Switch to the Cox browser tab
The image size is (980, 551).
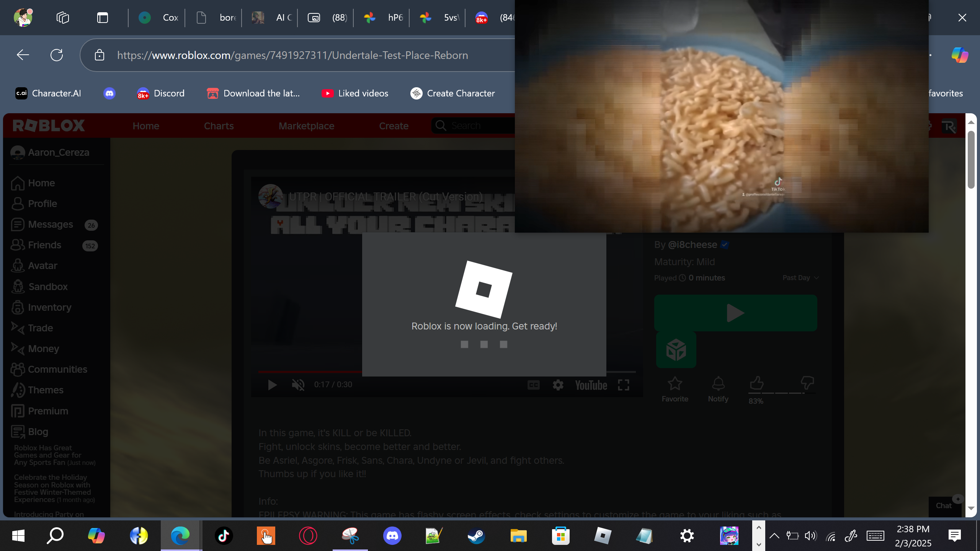click(x=158, y=18)
